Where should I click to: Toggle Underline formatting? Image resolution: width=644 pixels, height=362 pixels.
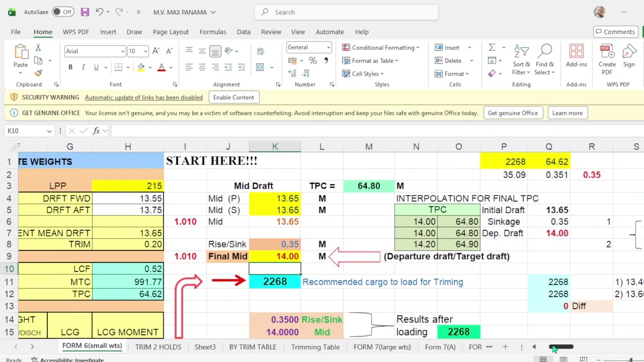click(x=96, y=67)
